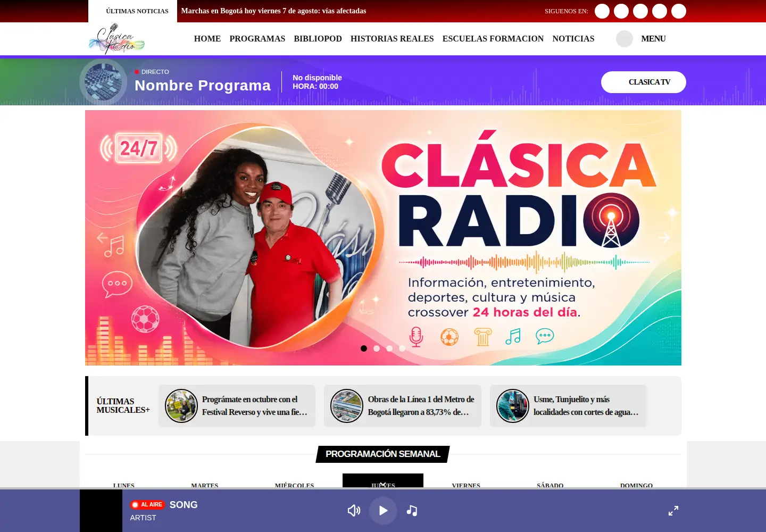Click PROGRAMACIÓN SEMANAL heading

click(x=383, y=454)
